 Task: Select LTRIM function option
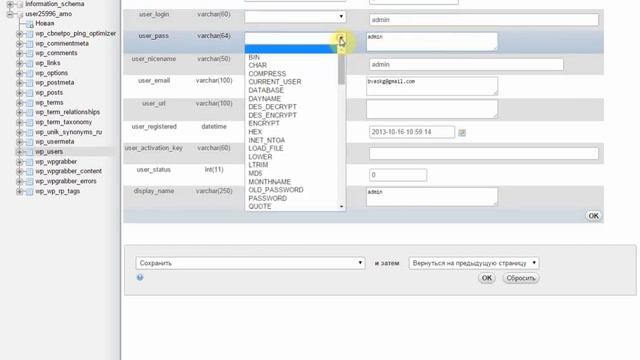[258, 165]
